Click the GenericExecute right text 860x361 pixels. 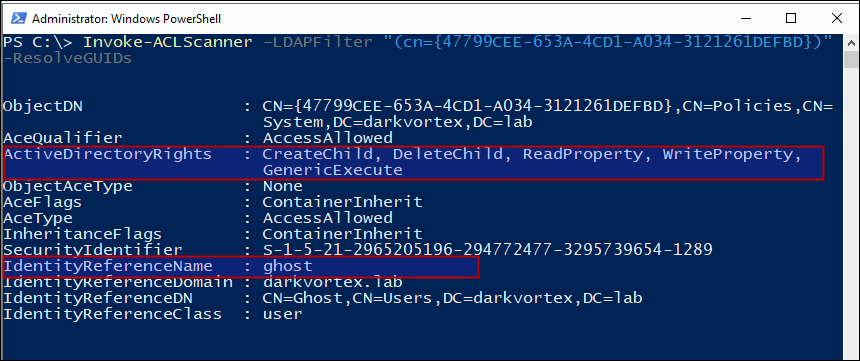click(x=333, y=171)
